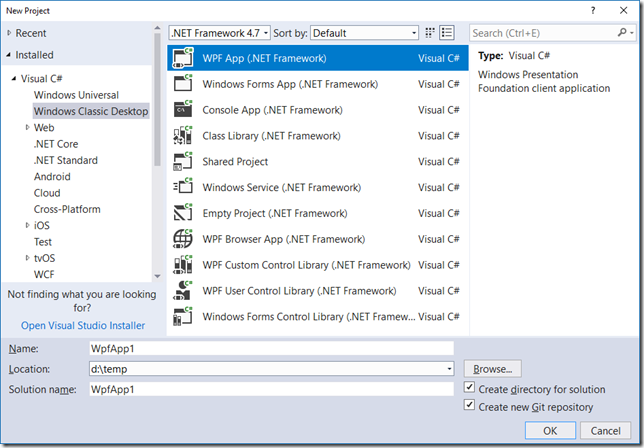
Task: Toggle Create new Git repository checkbox
Action: 469,405
